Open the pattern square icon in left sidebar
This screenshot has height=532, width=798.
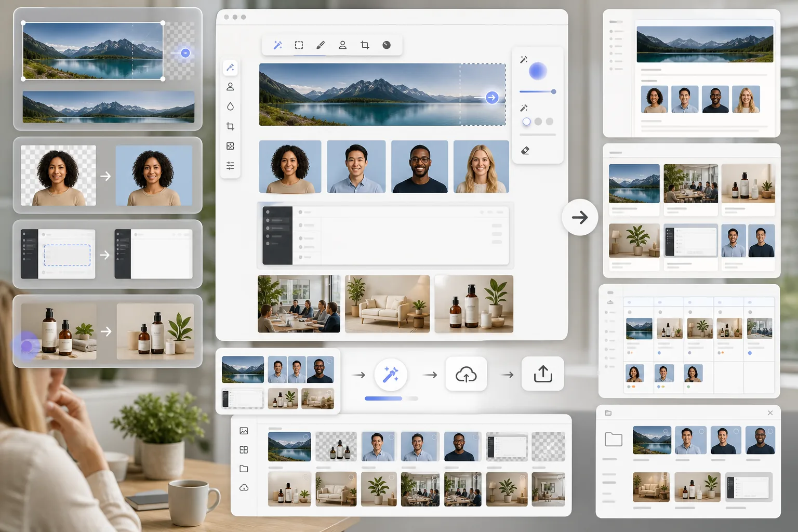[x=230, y=146]
